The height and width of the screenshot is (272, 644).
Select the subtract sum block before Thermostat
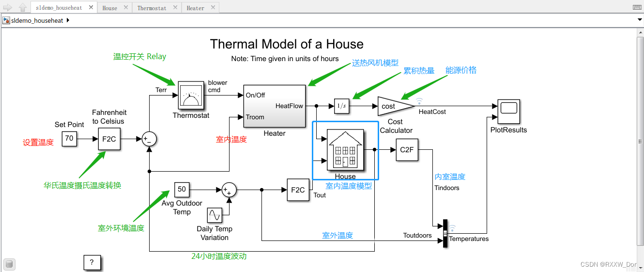149,139
